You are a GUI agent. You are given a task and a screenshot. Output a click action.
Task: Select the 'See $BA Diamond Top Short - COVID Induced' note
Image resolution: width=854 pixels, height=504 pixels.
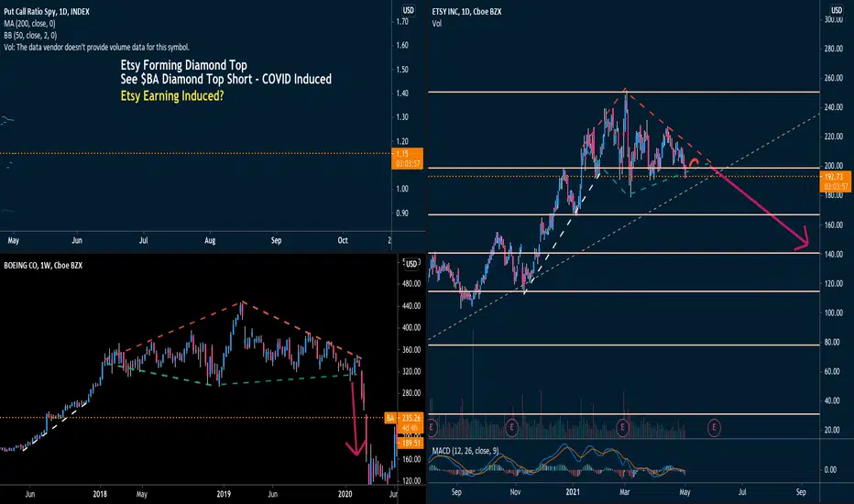226,80
